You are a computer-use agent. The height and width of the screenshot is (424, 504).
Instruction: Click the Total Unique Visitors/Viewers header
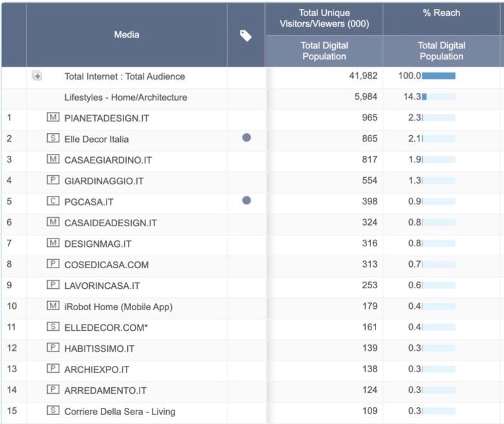pyautogui.click(x=324, y=18)
